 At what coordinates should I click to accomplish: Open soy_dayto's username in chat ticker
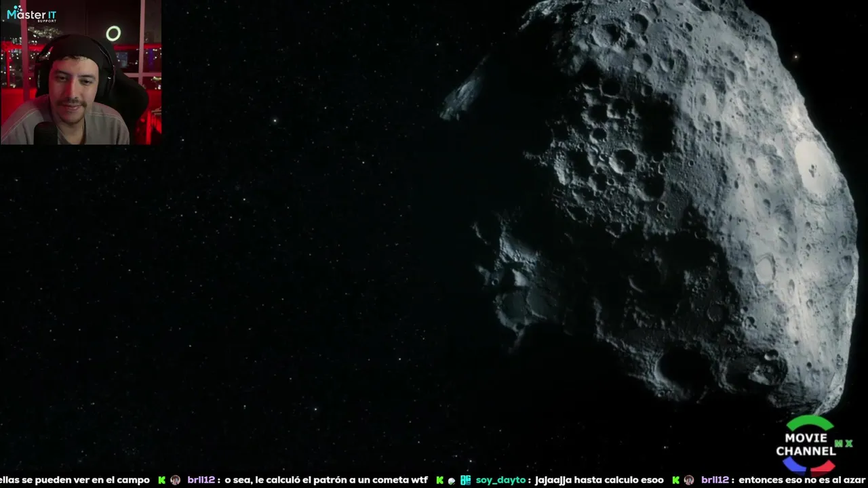[501, 480]
